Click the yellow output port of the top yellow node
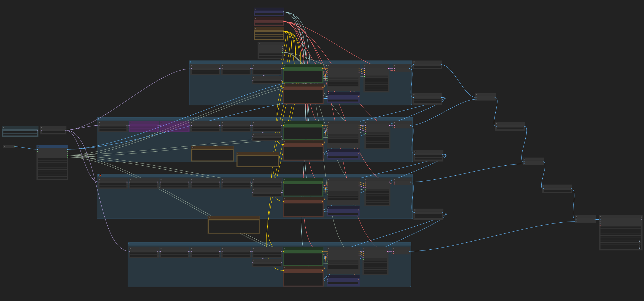The width and height of the screenshot is (644, 301). tap(283, 31)
